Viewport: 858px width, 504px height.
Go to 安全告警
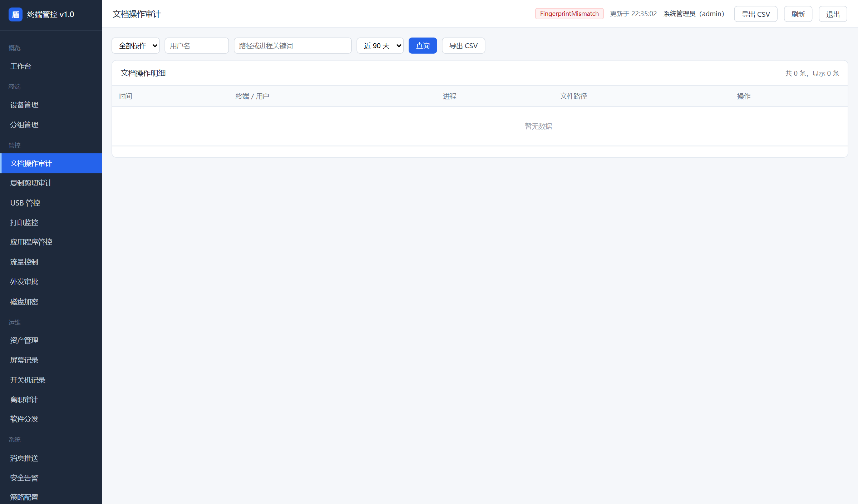(51, 478)
